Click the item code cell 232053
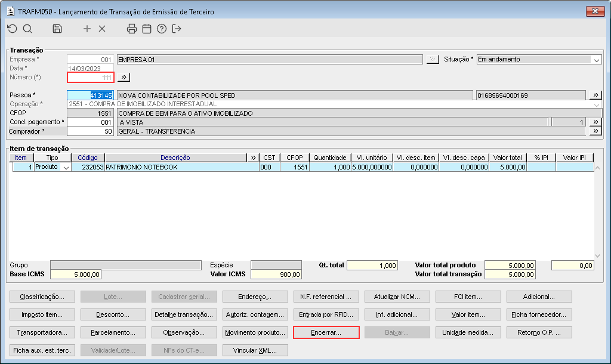Viewport: 611px width, 364px height. (88, 167)
